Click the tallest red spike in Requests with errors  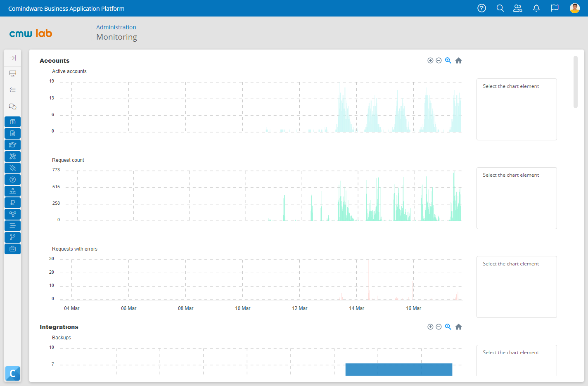(368, 279)
